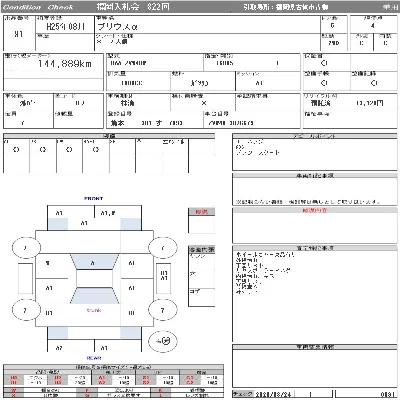Click the spare tire icon below diagram

[x=163, y=341]
